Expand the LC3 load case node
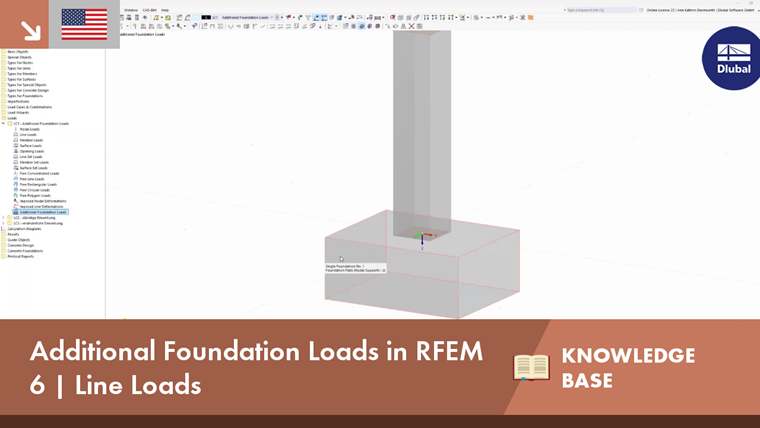Viewport: 760px width, 428px height. 3,223
